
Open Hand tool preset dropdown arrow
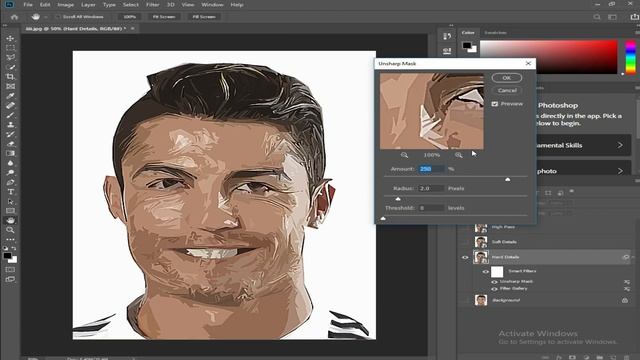click(x=46, y=17)
